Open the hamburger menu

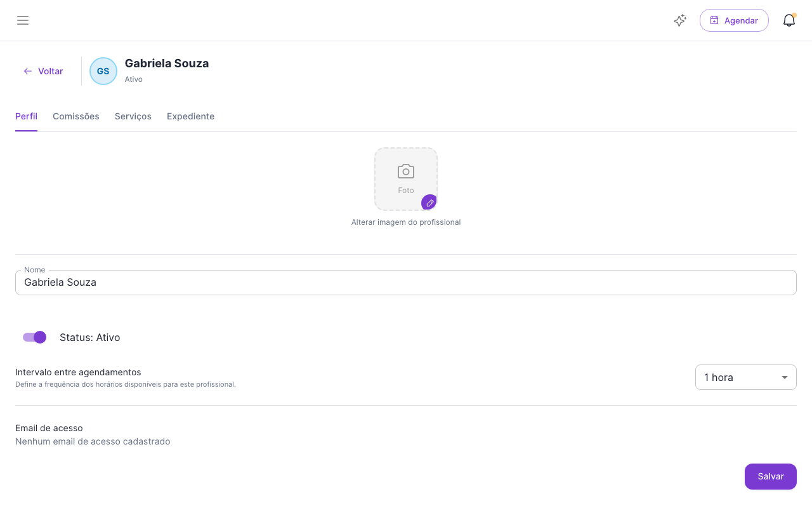(x=23, y=20)
